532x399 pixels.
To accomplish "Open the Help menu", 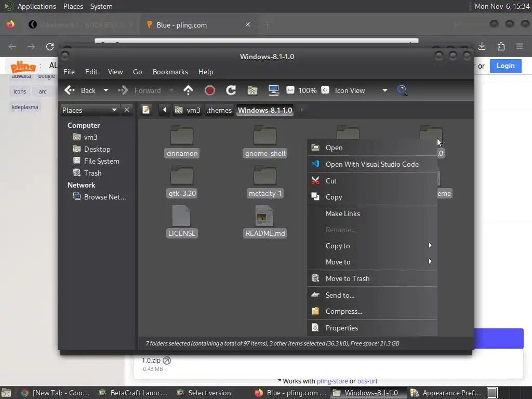I will 206,72.
